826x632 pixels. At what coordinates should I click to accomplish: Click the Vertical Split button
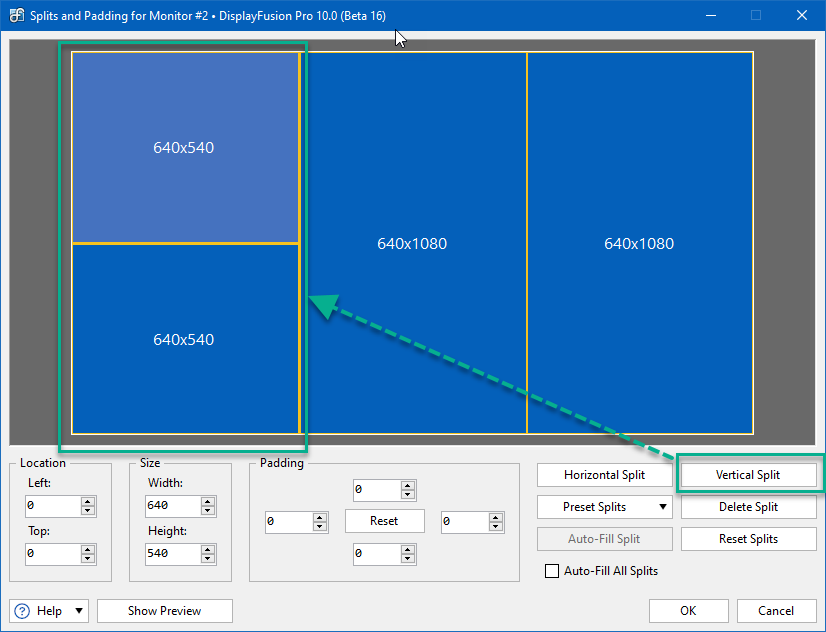[749, 475]
